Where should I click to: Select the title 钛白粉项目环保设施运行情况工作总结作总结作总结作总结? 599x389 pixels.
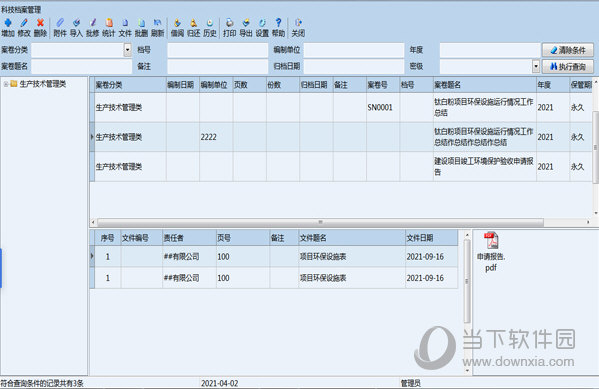click(x=484, y=137)
